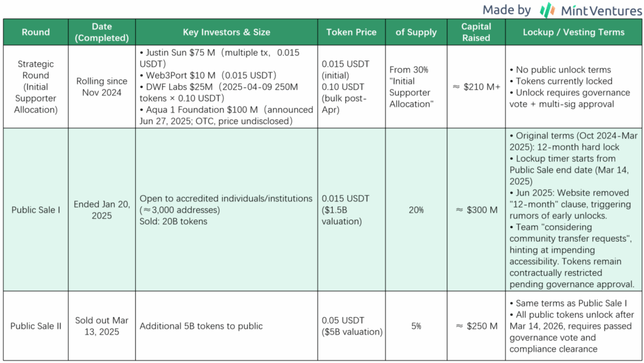Click the ≈ $300 M capital raised cell
Viewport: 644px width, 363px height.
tap(476, 210)
